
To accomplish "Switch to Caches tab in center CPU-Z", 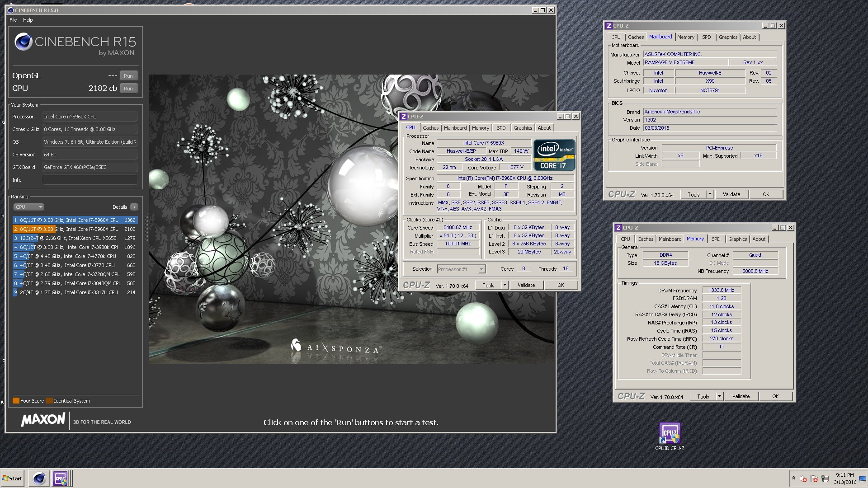I will [x=431, y=128].
